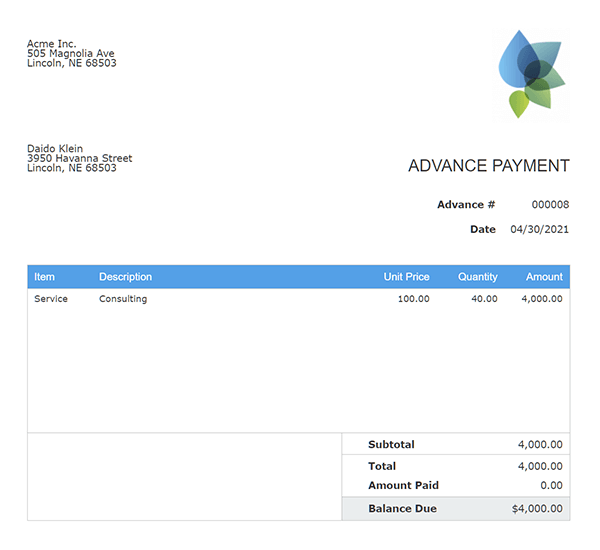Click the 'Quantity' column header
Viewport: 600px width, 550px height.
(478, 277)
